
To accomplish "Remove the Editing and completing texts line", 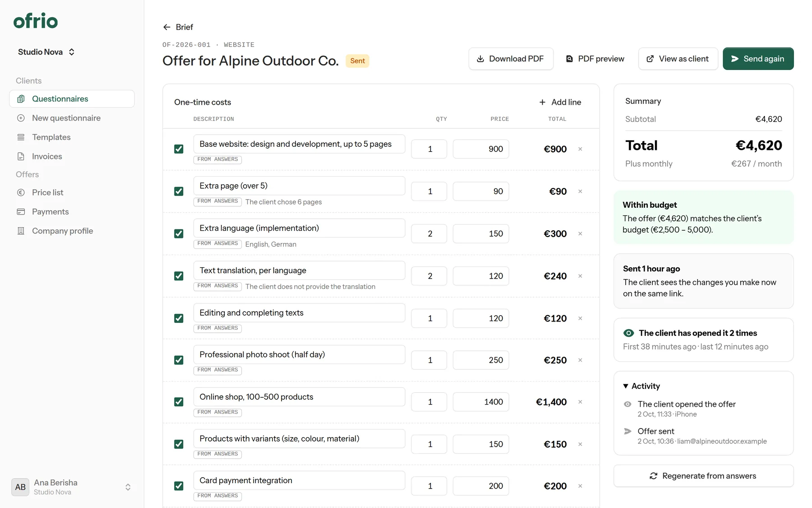I will [x=580, y=318].
